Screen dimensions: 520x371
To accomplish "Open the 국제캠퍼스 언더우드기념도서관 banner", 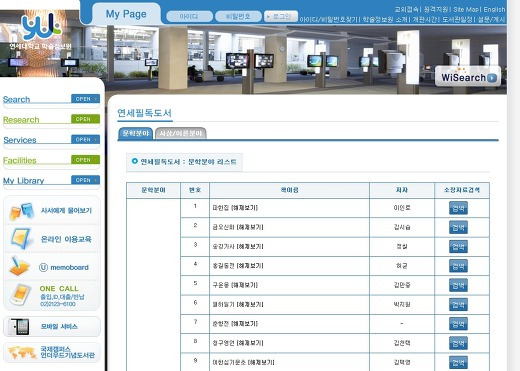I will (x=52, y=352).
